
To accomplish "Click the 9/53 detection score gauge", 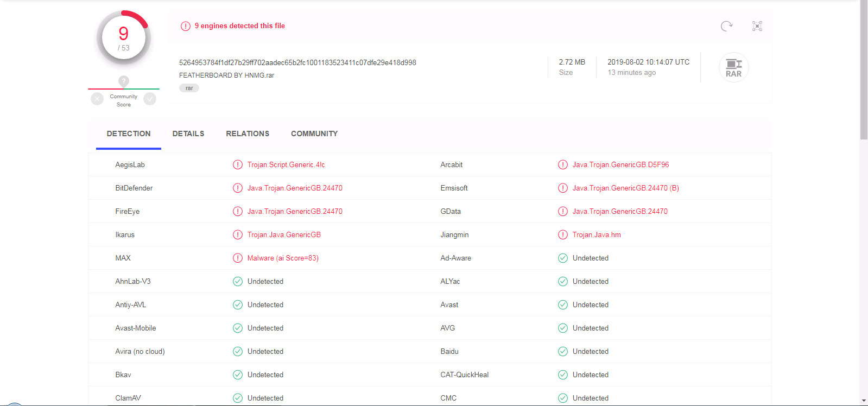I will (124, 38).
